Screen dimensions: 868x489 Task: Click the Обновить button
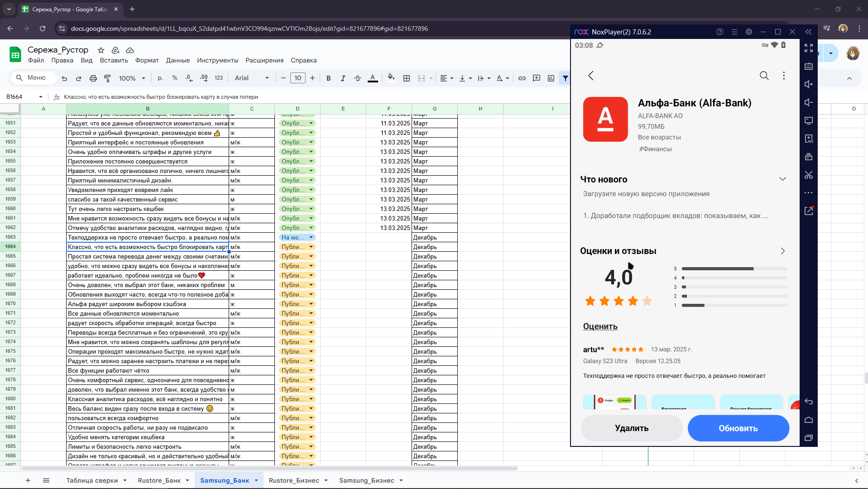click(738, 428)
